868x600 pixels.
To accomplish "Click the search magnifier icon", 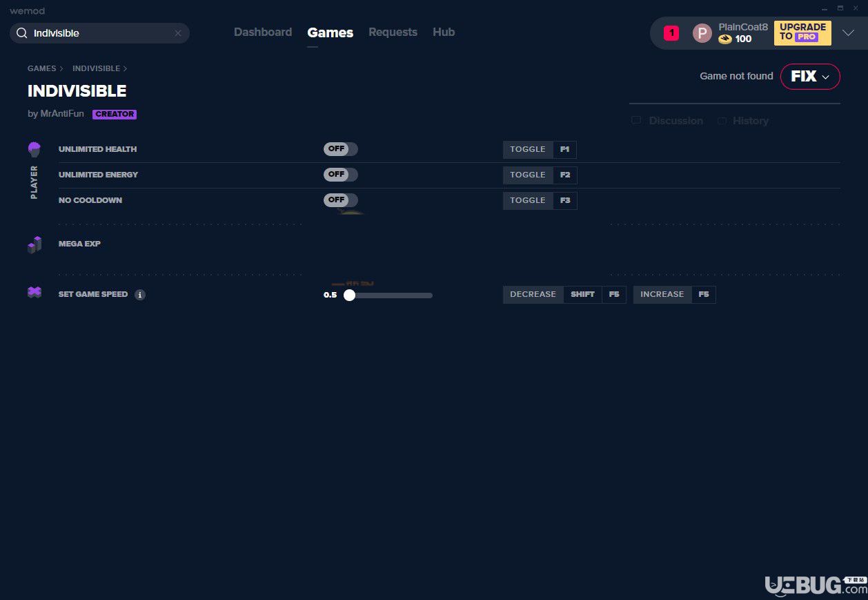I will [x=21, y=33].
